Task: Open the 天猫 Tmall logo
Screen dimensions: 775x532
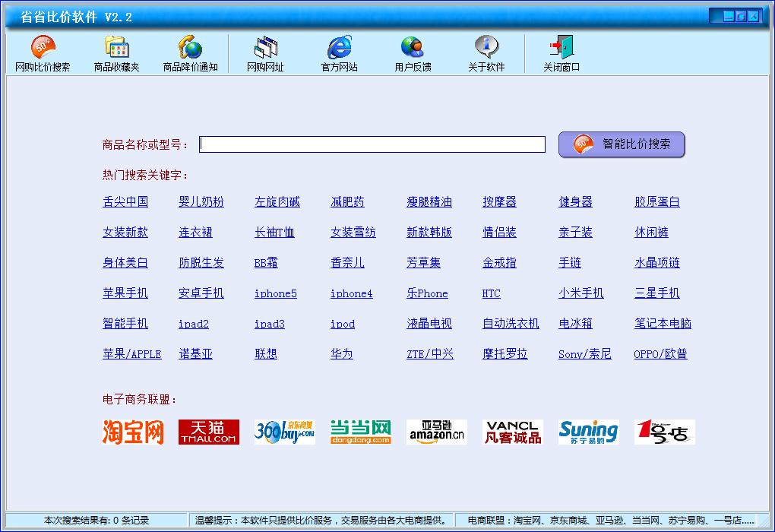Action: (209, 432)
